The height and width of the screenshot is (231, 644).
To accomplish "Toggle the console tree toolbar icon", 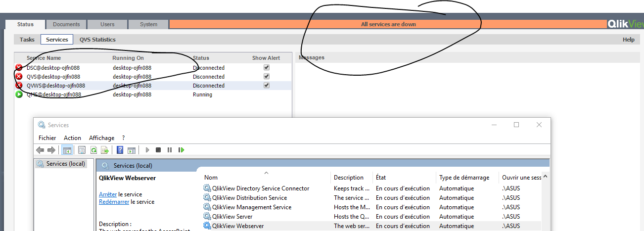I will 67,150.
